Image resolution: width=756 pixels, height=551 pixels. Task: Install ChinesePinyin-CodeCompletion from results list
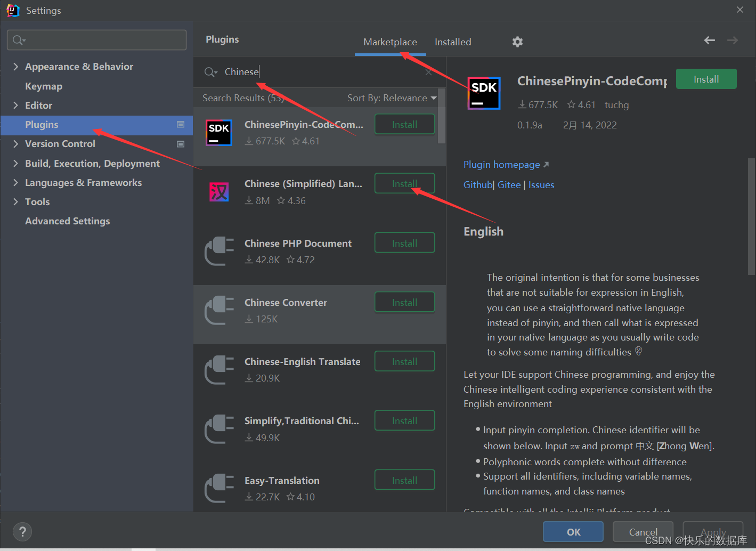(404, 124)
